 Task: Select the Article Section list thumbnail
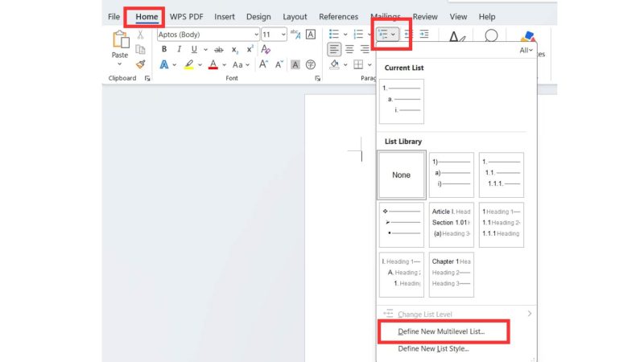click(x=452, y=224)
